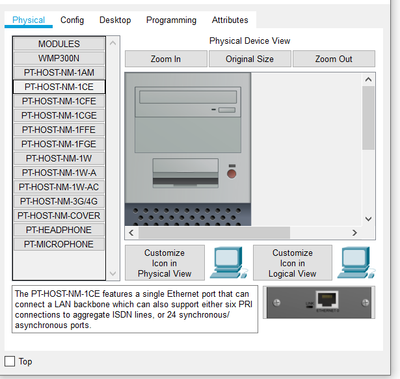This screenshot has height=379, width=400.
Task: Select the WMP300N module
Action: (59, 58)
